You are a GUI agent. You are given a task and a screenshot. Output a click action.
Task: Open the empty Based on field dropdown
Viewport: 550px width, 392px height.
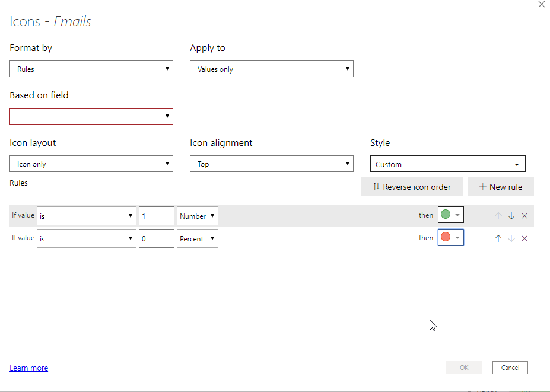click(91, 116)
